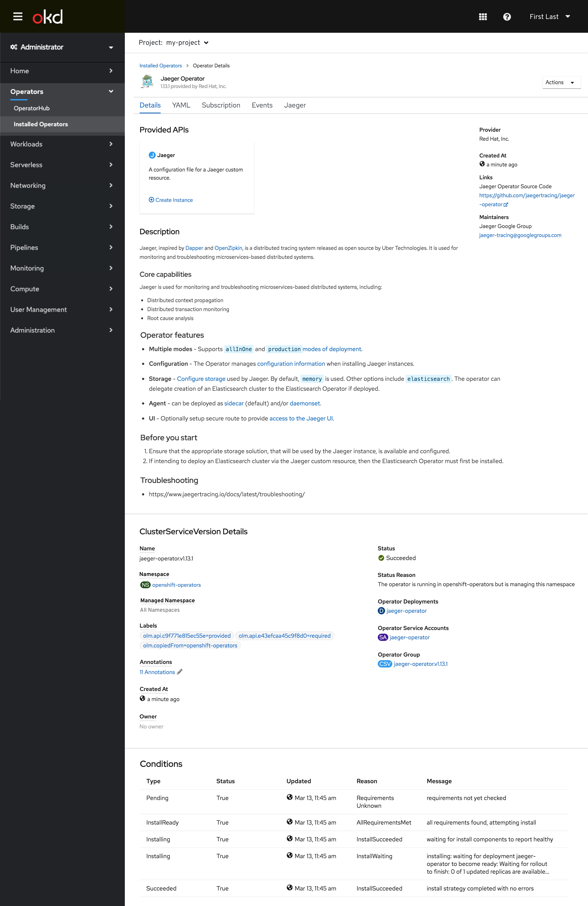Open the Dapper link in Description
Viewport: 588px width, 906px height.
coord(194,248)
